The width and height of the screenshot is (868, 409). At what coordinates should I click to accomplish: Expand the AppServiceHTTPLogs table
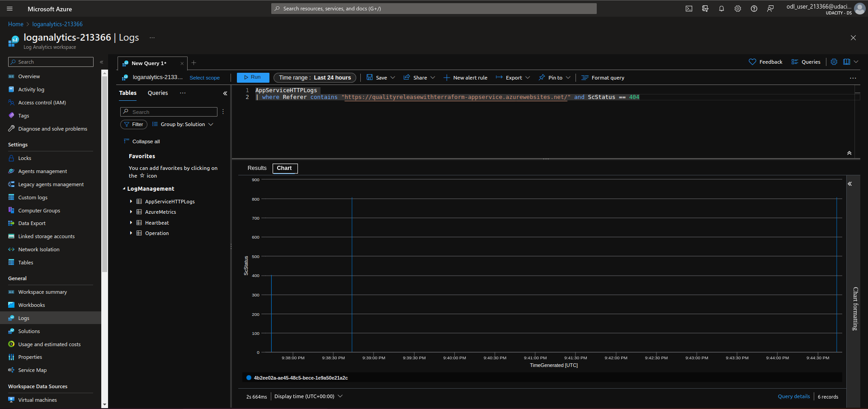(131, 202)
